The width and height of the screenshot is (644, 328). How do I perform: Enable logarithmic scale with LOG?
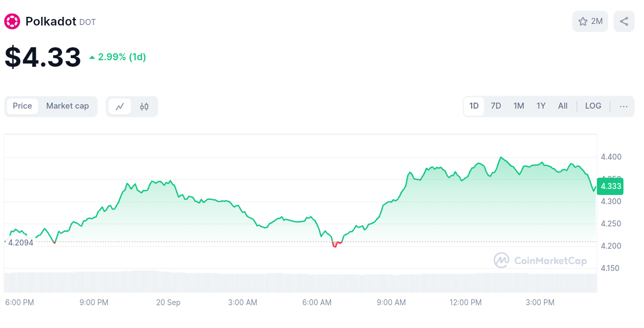(x=593, y=106)
